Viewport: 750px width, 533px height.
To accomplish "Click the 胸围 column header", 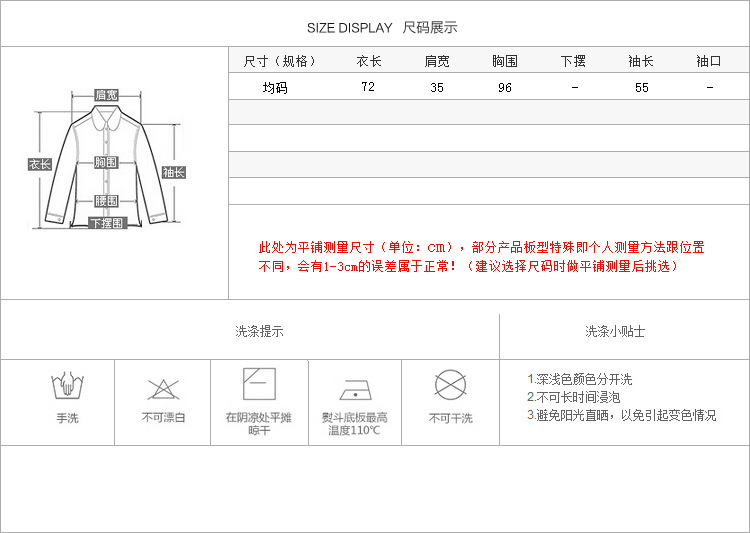I will tap(505, 61).
